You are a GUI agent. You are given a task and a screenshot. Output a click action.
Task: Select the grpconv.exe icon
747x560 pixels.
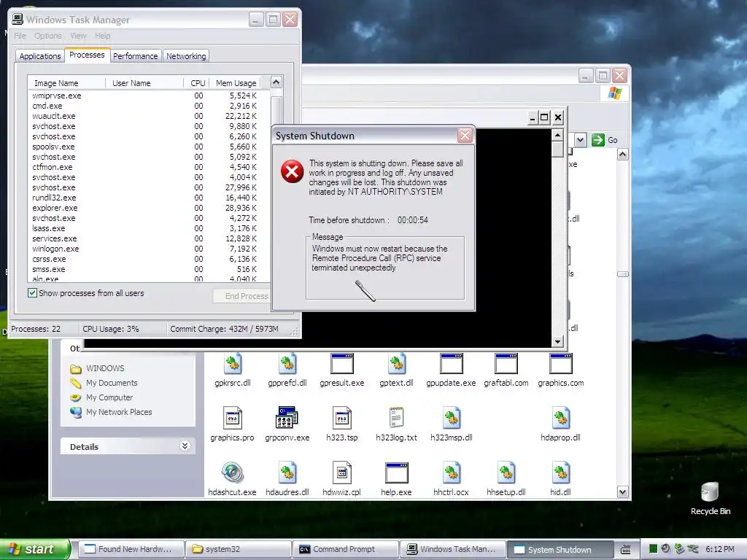(x=287, y=418)
